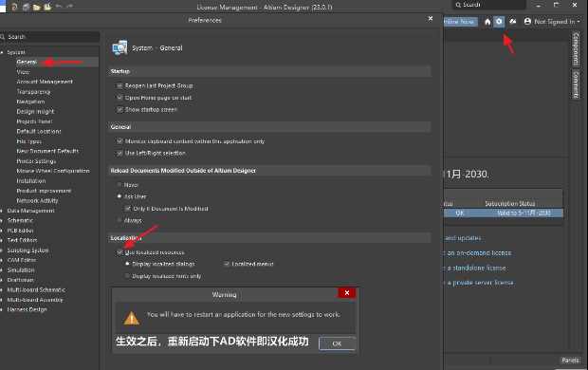Click the extensions and updates icon

[x=513, y=22]
